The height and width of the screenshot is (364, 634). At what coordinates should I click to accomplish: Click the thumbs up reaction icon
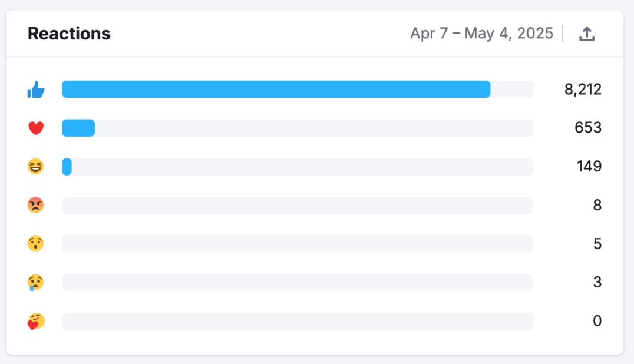(37, 89)
